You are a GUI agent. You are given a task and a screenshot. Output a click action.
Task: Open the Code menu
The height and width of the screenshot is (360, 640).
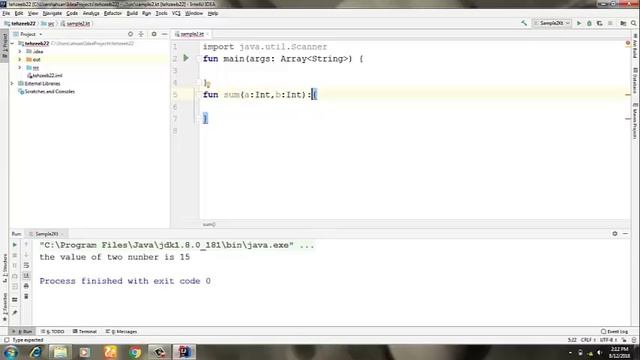[x=72, y=13]
